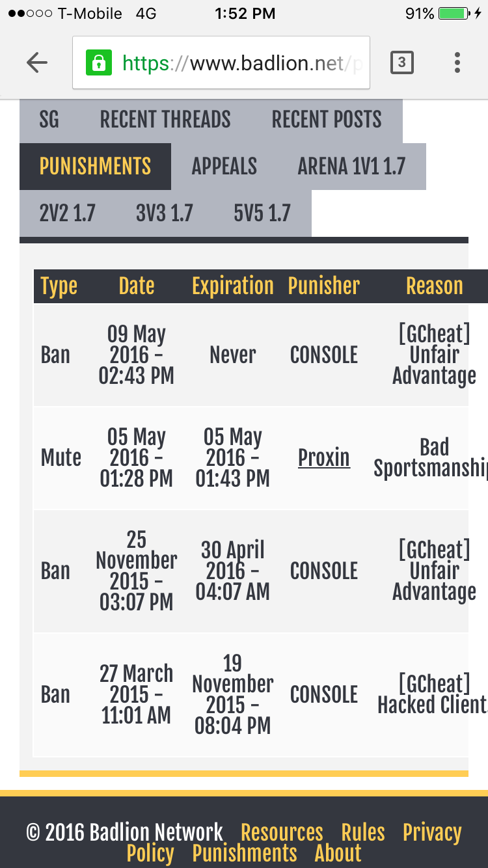Image resolution: width=488 pixels, height=868 pixels.
Task: Select the address bar URL field
Action: point(221,62)
